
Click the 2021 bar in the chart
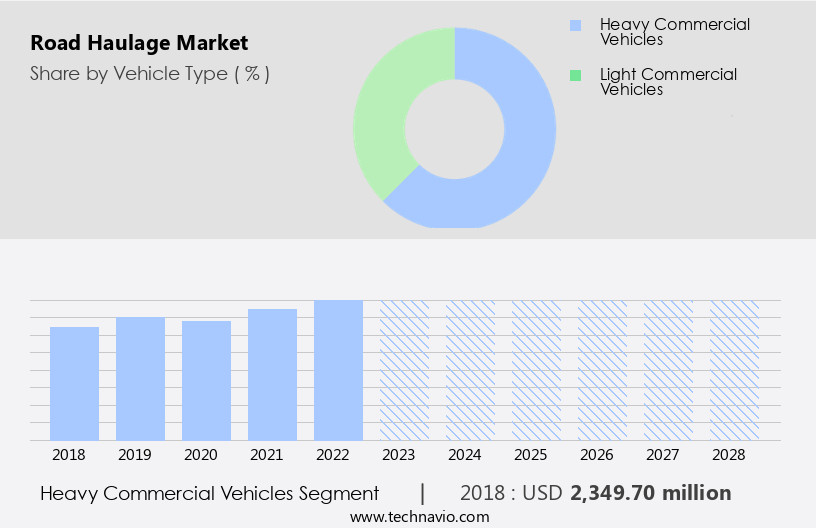(273, 374)
